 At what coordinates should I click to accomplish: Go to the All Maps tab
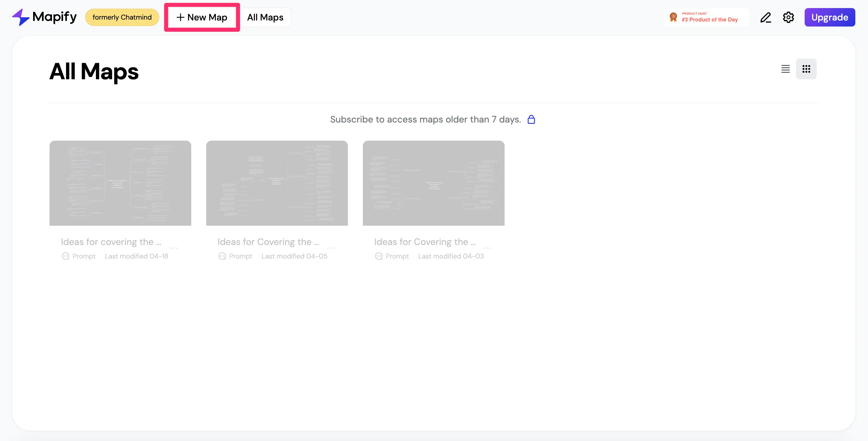pos(265,18)
